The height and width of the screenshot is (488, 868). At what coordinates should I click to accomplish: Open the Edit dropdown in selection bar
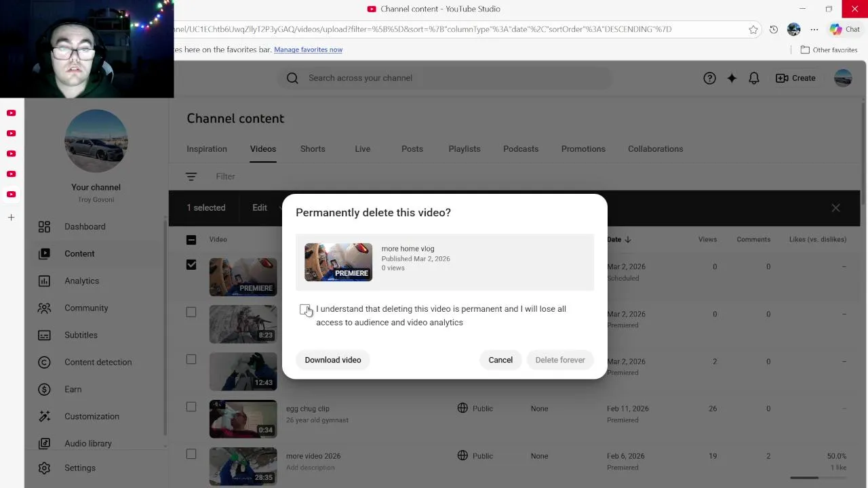267,208
